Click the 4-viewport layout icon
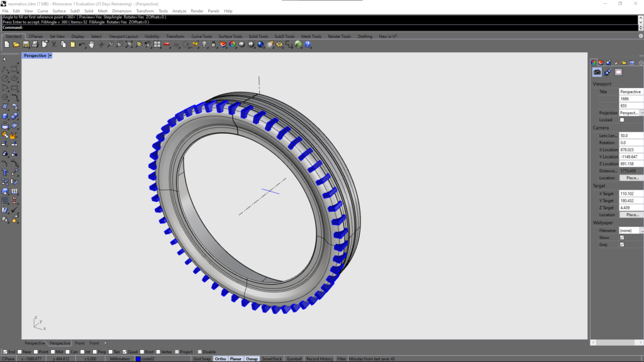Image resolution: width=644 pixels, height=362 pixels. [157, 44]
